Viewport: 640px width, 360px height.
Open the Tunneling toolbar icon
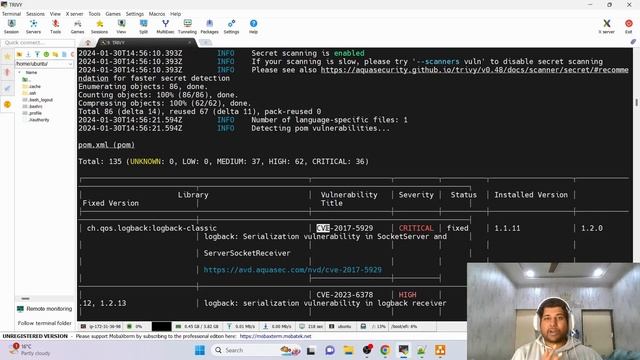(187, 27)
